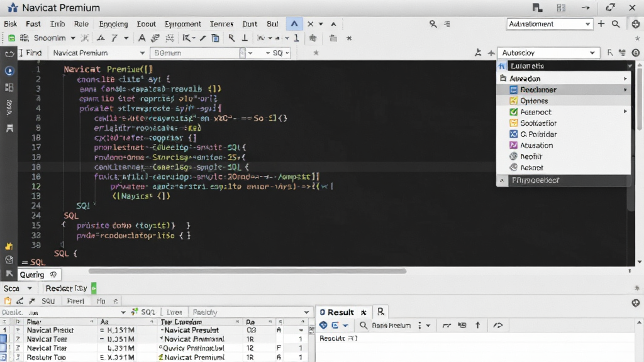Click the Reclecr button
Image resolution: width=644 pixels, height=362 pixels.
click(x=66, y=288)
